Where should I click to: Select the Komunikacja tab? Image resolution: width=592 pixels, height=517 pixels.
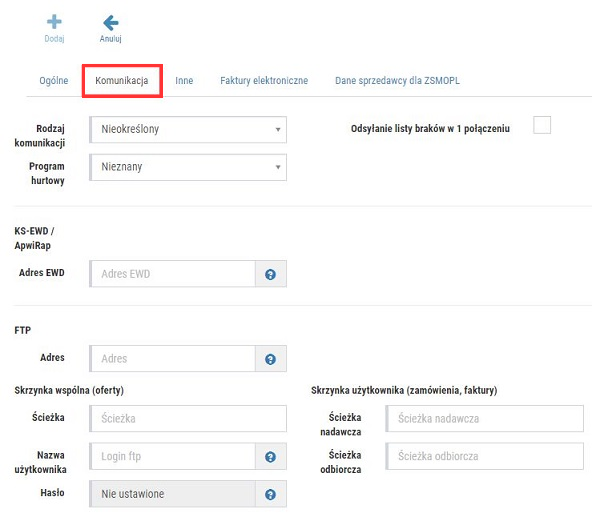tap(122, 80)
